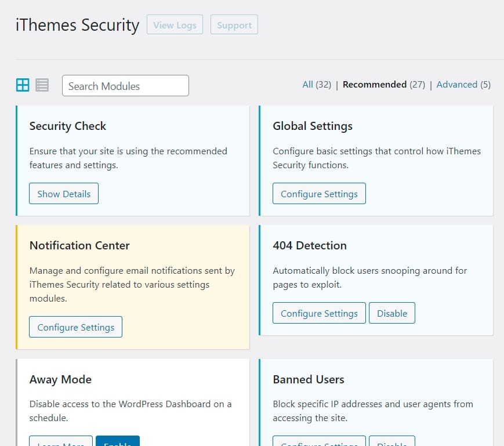Configure Settings for Notification Center
504x446 pixels.
pos(75,327)
